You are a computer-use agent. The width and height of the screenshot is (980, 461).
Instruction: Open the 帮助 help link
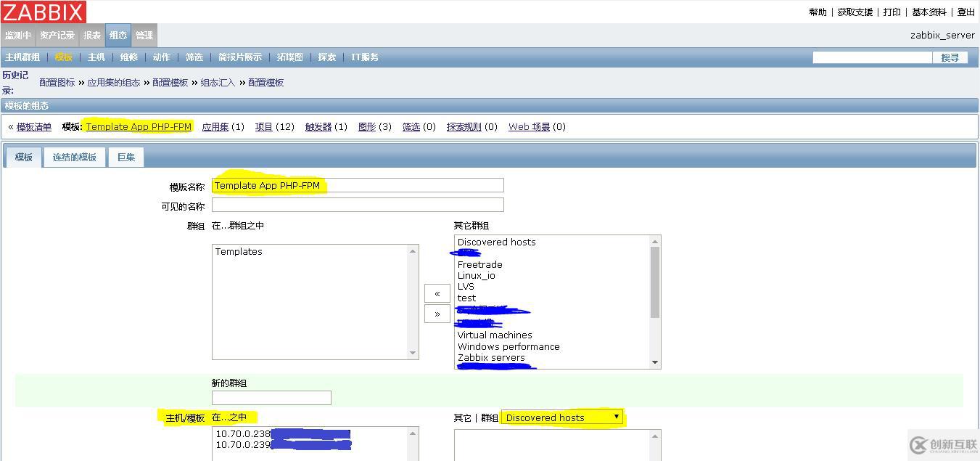(818, 12)
